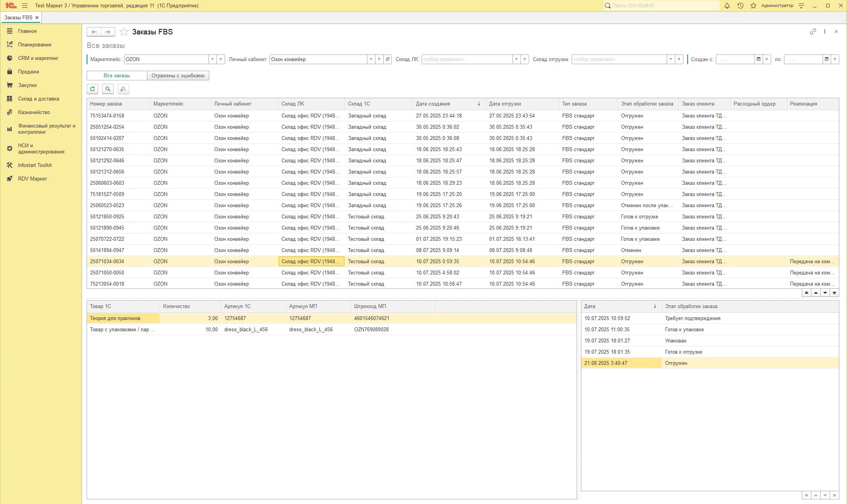The height and width of the screenshot is (504, 847).
Task: Clear the Склад отгрузки filter
Action: click(x=679, y=59)
